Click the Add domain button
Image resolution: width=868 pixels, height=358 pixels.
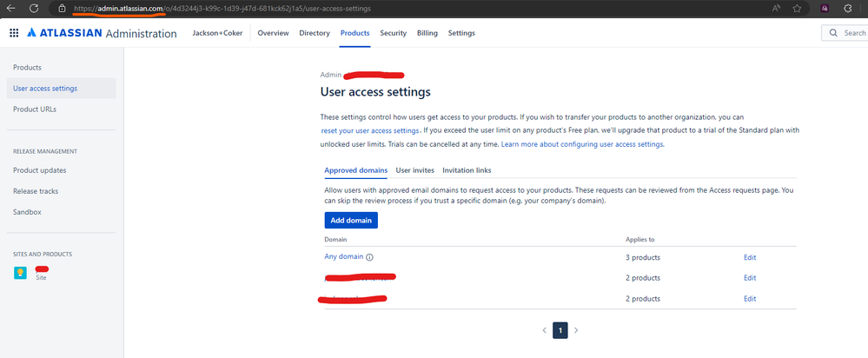pyautogui.click(x=351, y=220)
